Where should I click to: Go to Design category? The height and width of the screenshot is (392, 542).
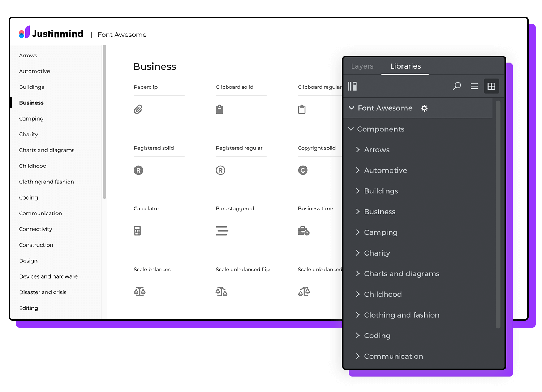[28, 261]
